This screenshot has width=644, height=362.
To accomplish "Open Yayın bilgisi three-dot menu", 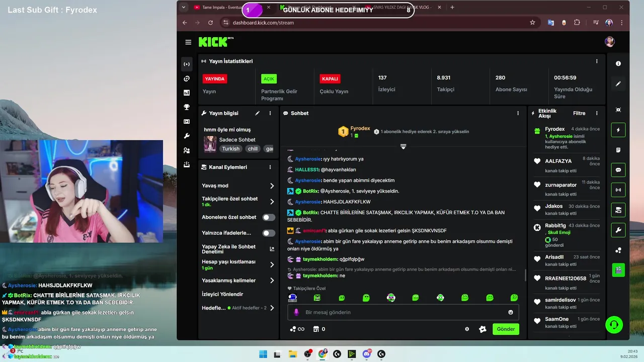I will point(270,113).
